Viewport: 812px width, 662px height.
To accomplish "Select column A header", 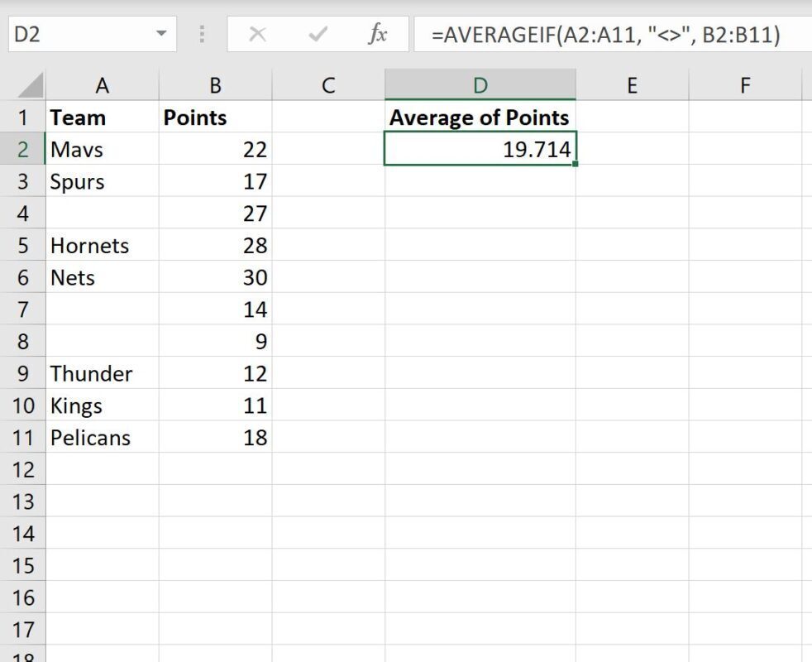I will [102, 85].
